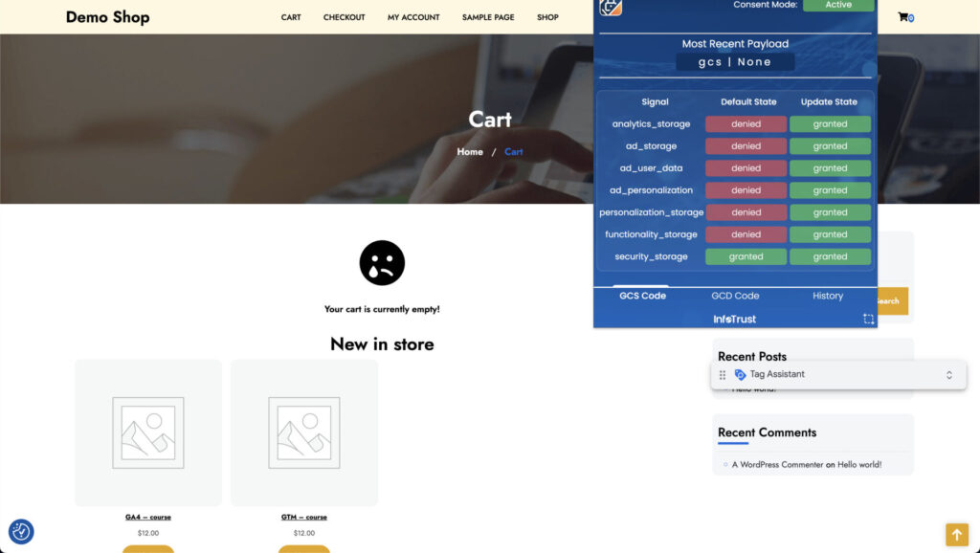
Task: Open the GA4 – course product link
Action: pos(148,517)
